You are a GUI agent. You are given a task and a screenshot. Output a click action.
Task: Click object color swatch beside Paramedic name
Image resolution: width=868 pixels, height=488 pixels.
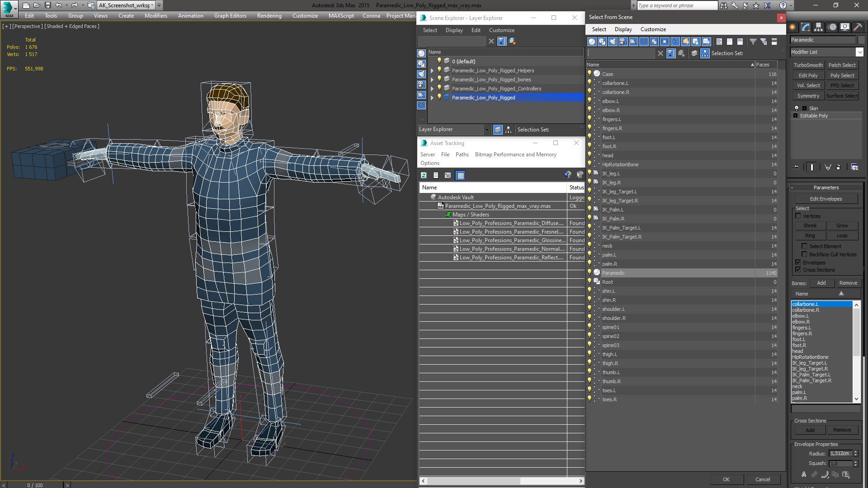[861, 40]
